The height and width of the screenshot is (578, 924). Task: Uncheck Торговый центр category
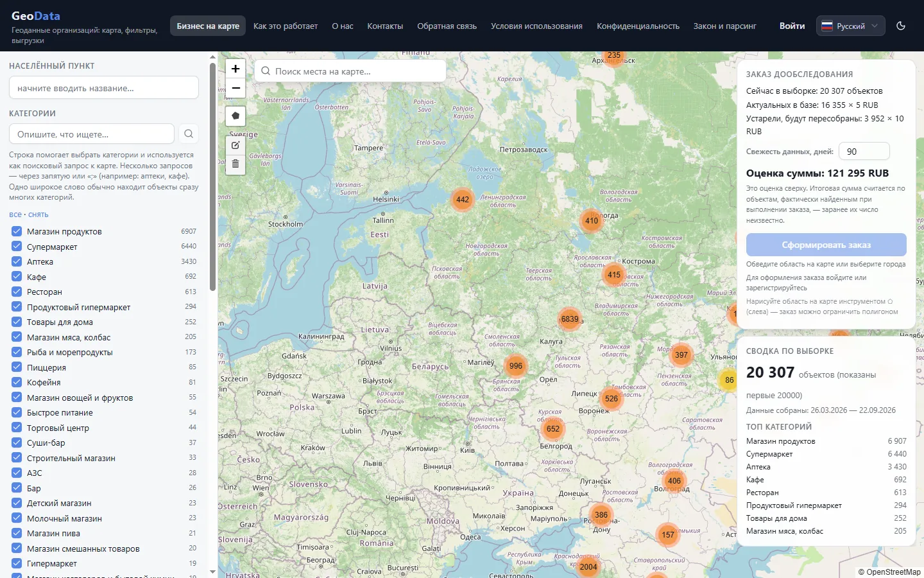17,428
